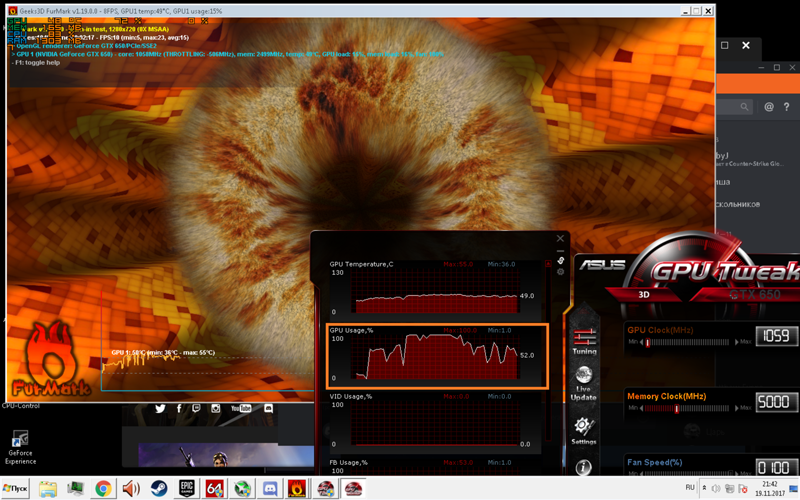Click the info icon in GPU Tweak sidebar

pos(584,467)
